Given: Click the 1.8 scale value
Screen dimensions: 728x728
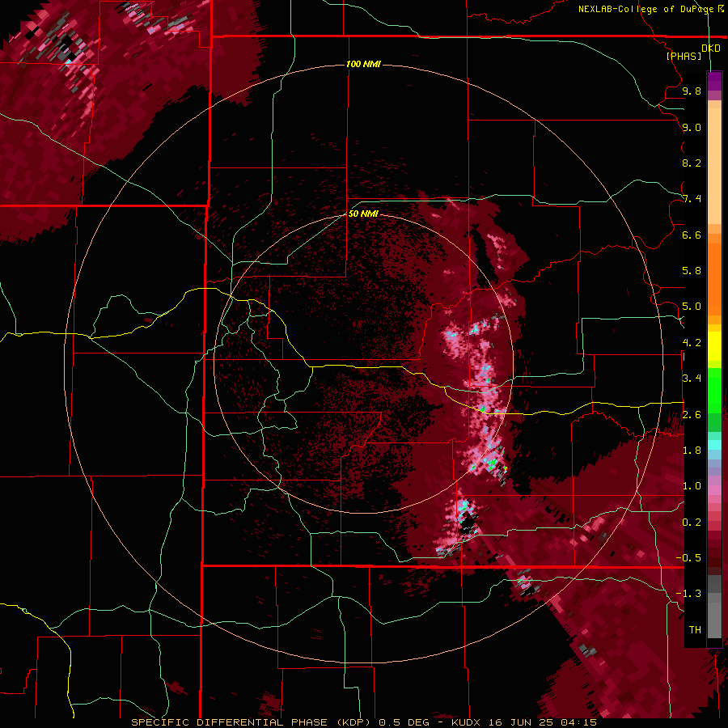Looking at the screenshot, I should pos(692,451).
